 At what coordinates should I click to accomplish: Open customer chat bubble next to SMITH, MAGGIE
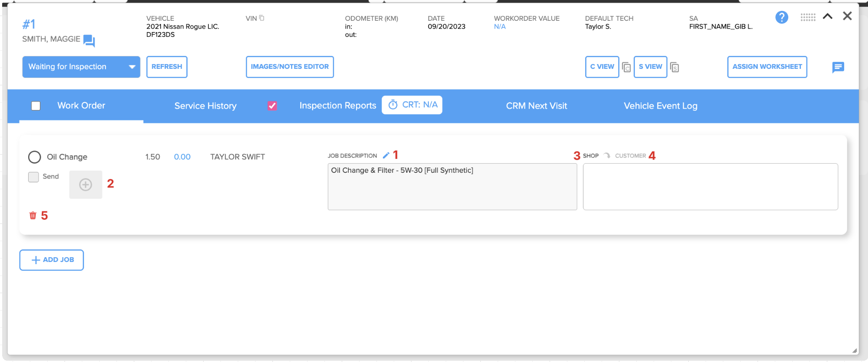pyautogui.click(x=89, y=41)
